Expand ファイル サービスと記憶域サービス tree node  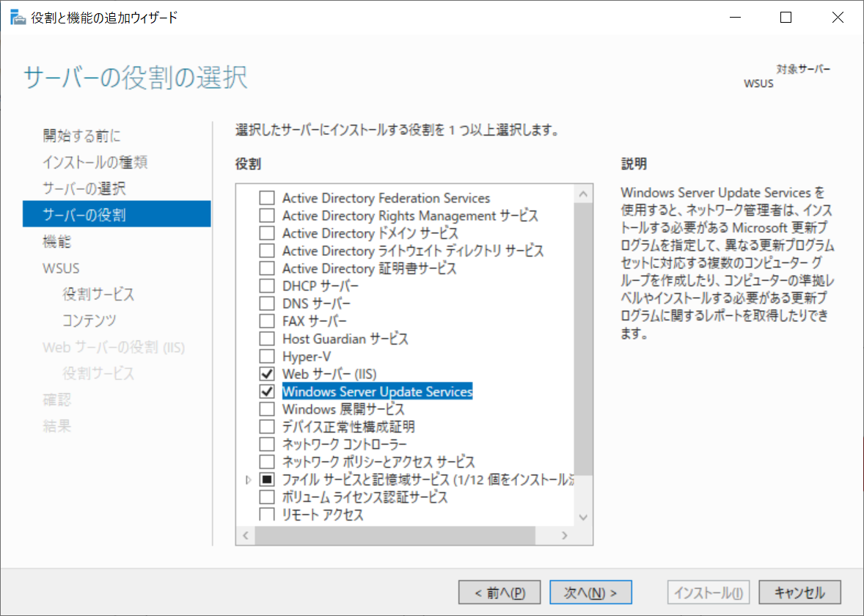pyautogui.click(x=249, y=480)
